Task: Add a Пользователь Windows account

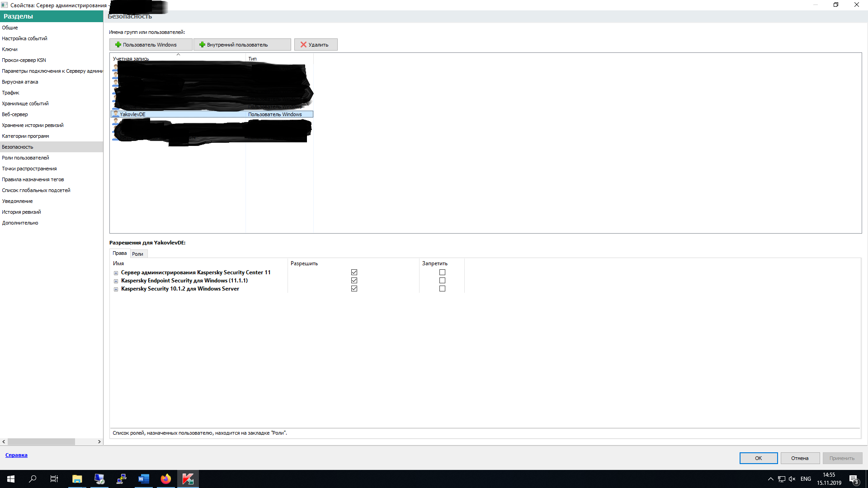Action: [x=151, y=45]
